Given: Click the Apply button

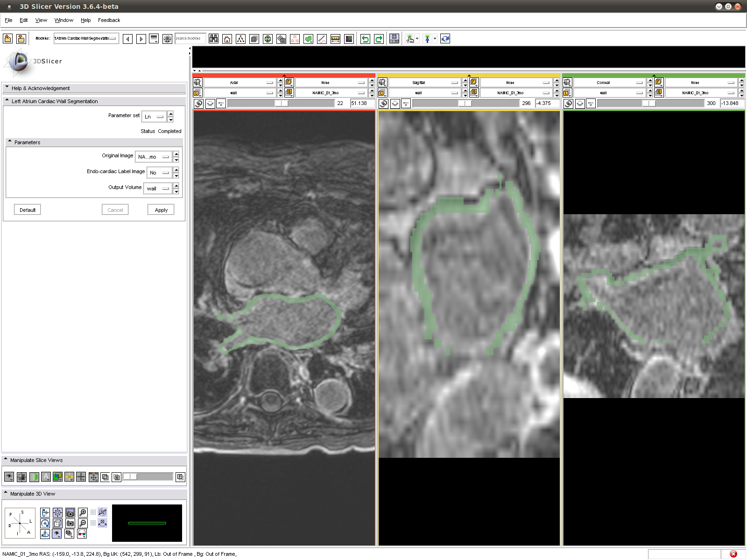Looking at the screenshot, I should pyautogui.click(x=161, y=210).
